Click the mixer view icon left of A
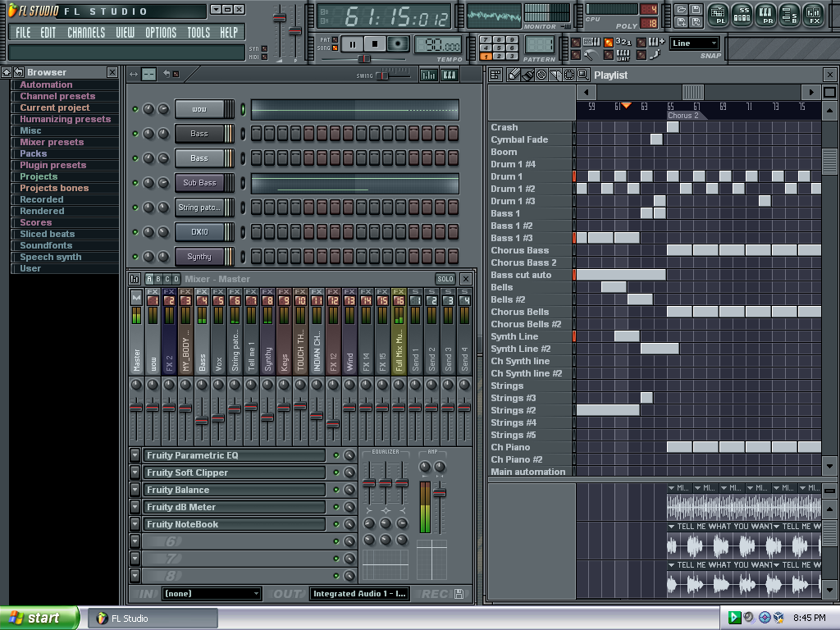840x630 pixels. [x=135, y=279]
